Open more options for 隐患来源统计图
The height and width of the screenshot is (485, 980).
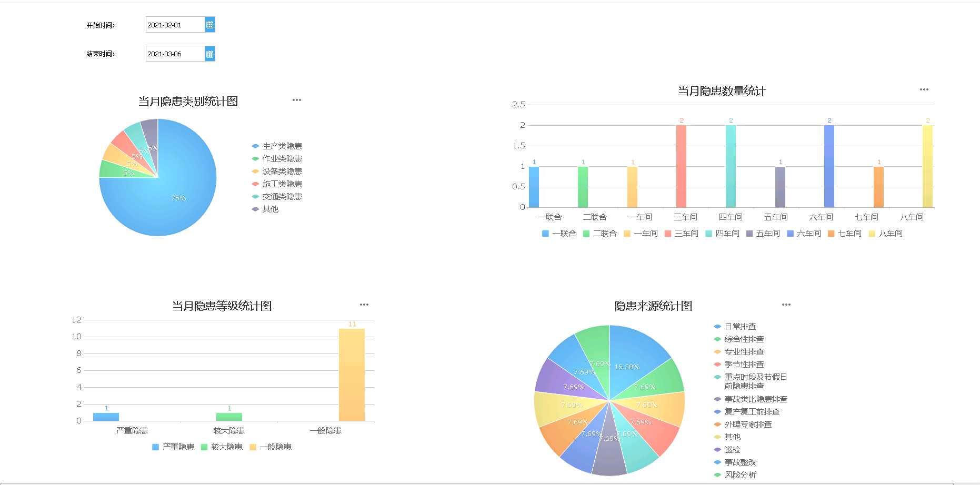click(786, 305)
